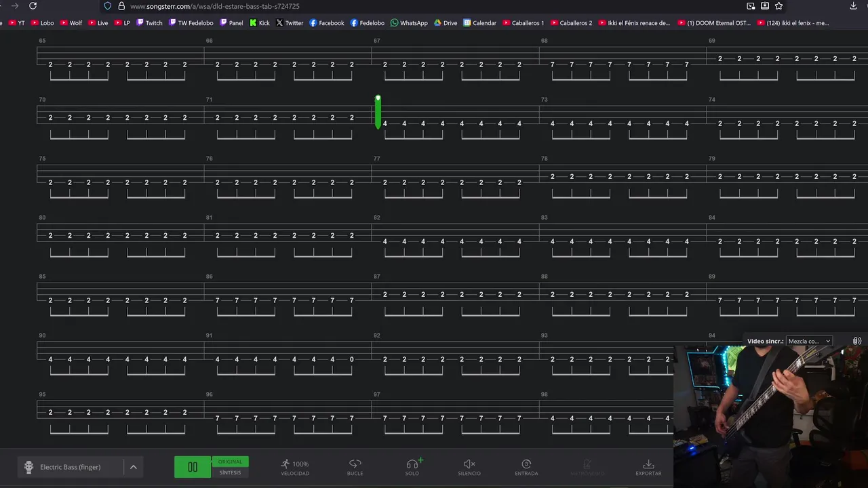Reload the page

click(33, 6)
